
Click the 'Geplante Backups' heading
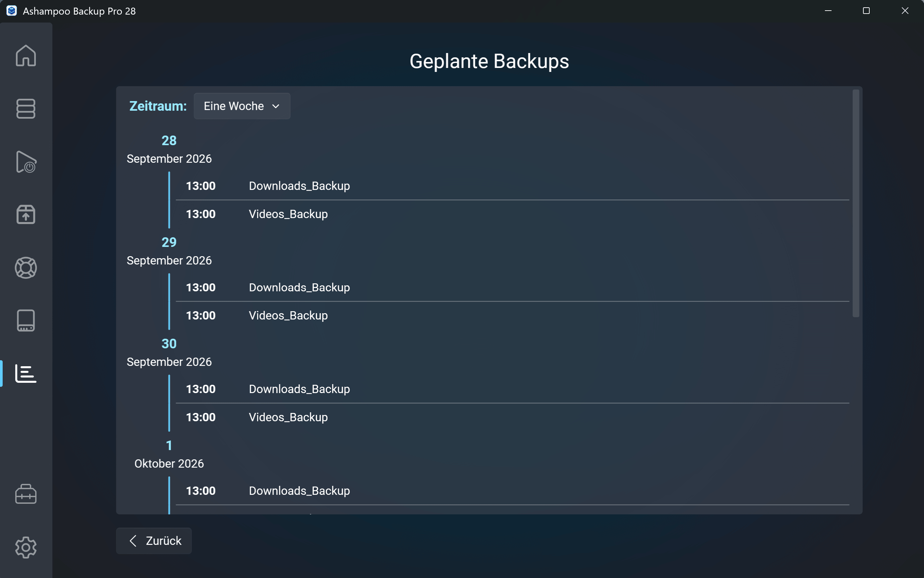point(489,61)
